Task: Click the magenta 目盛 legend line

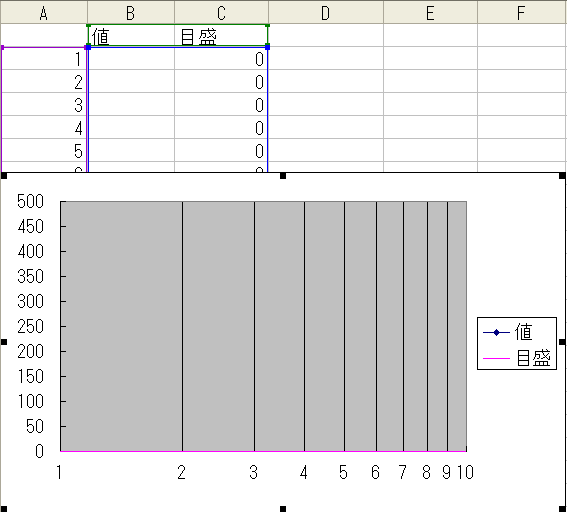Action: 496,358
